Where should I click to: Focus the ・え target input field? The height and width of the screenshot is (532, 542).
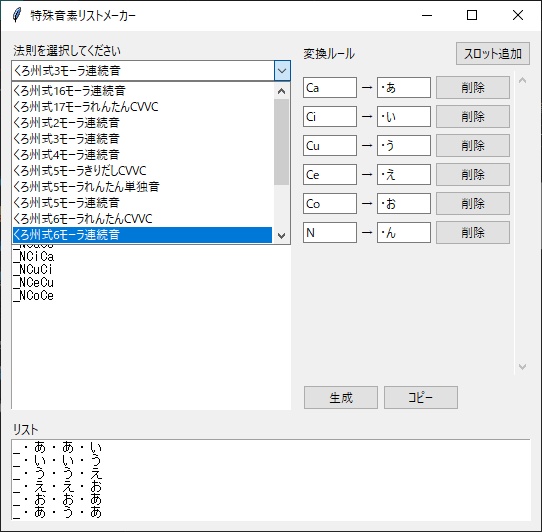[404, 175]
